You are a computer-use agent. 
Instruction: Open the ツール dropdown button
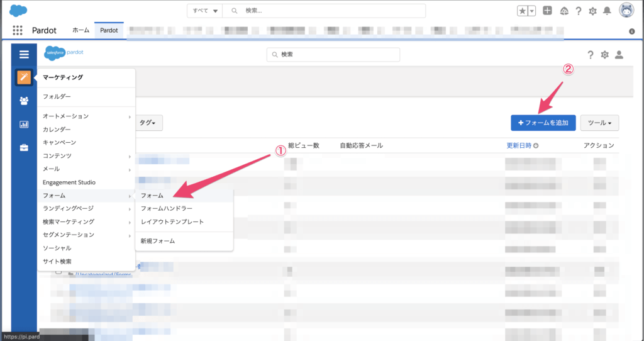tap(599, 123)
